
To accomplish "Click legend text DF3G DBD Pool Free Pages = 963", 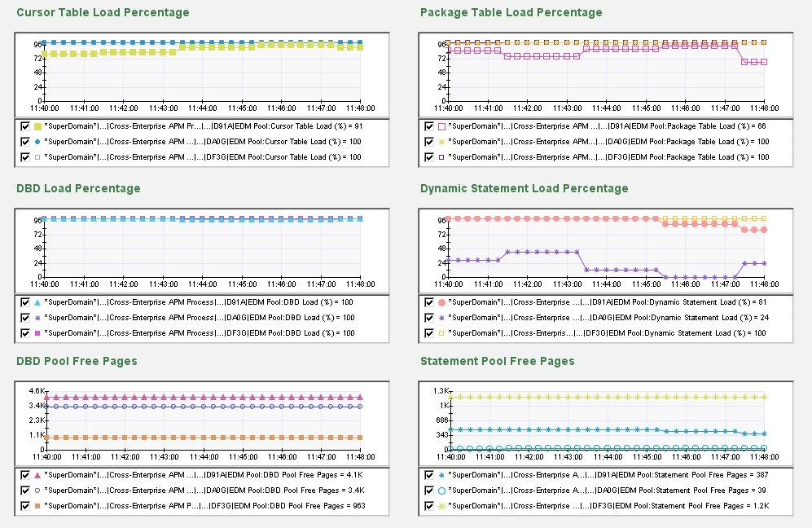I will pyautogui.click(x=205, y=506).
